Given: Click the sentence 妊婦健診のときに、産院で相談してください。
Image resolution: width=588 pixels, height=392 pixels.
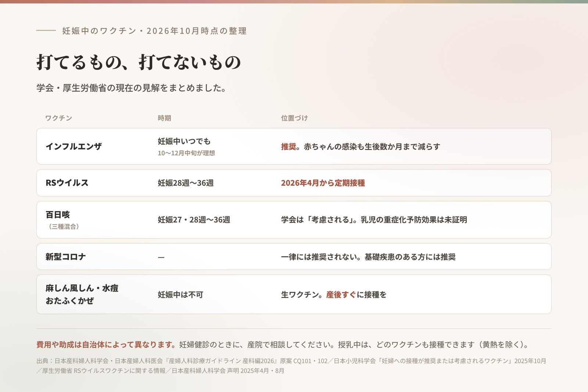Looking at the screenshot, I should [x=258, y=345].
